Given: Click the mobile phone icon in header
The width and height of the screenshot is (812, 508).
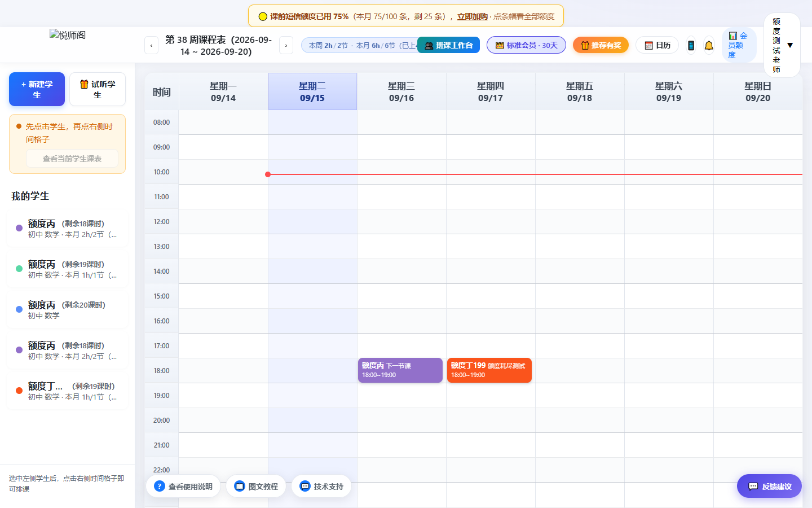Looking at the screenshot, I should pyautogui.click(x=691, y=45).
